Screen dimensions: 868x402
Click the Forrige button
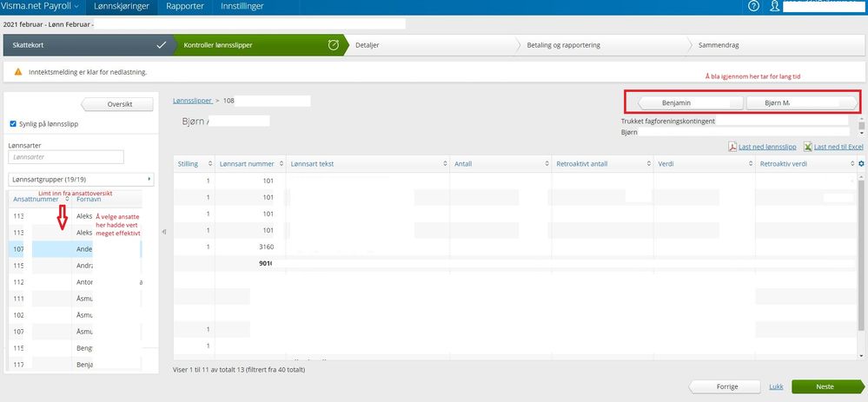(726, 386)
